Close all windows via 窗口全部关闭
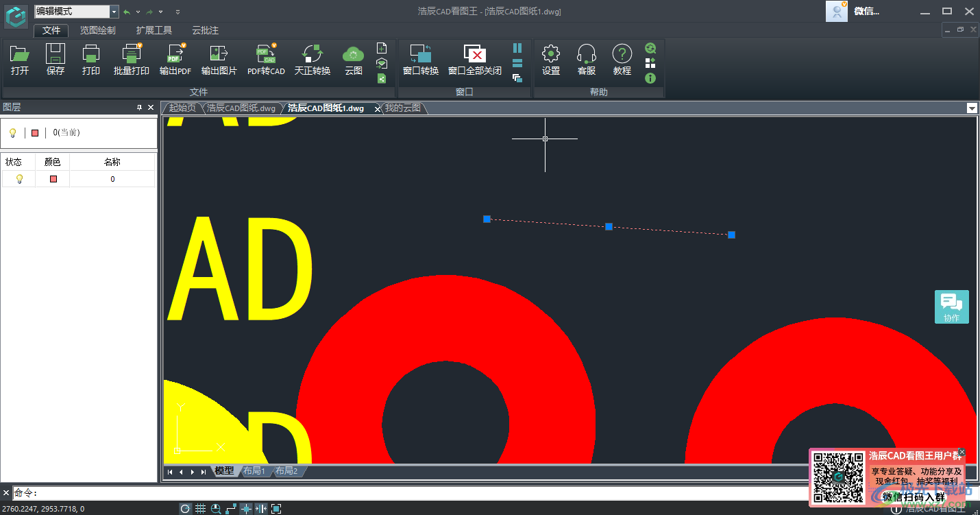 coord(475,60)
